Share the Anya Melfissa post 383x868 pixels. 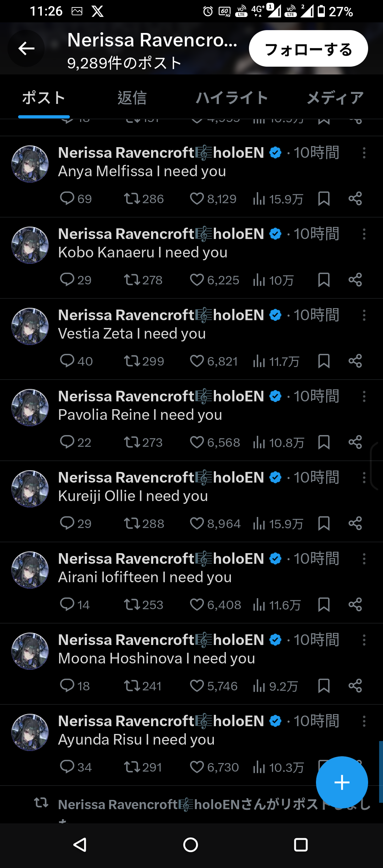355,199
